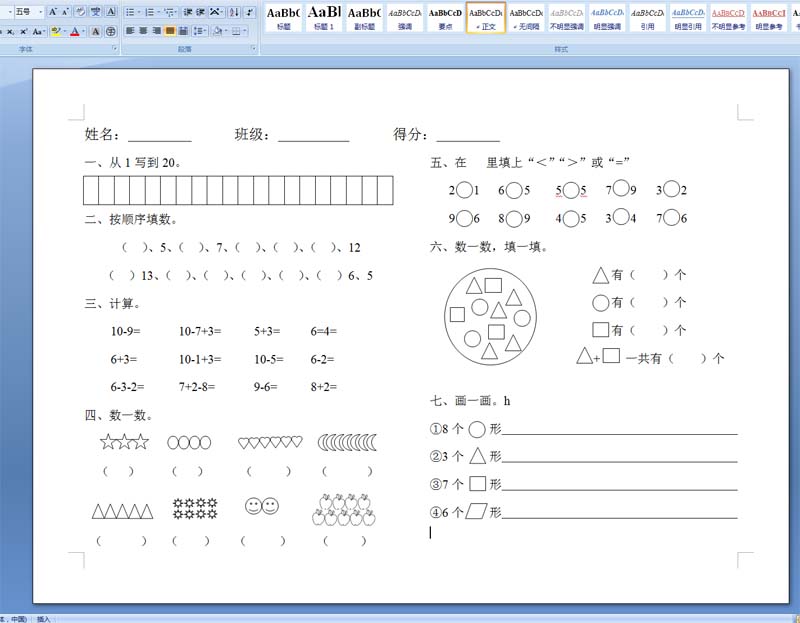Click the Shrink Font icon

click(x=65, y=12)
